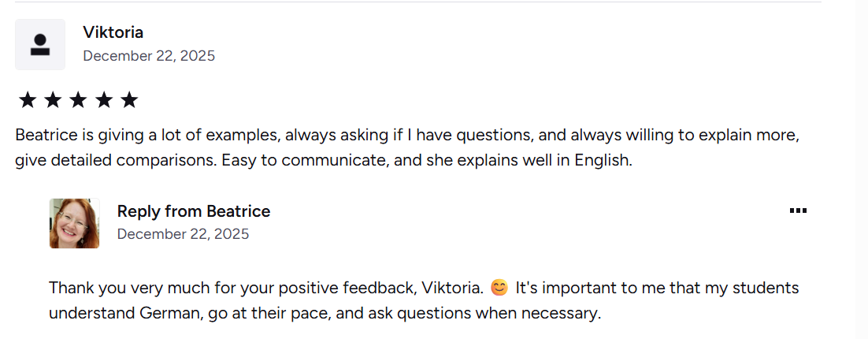Select the fourth rating star
Image resolution: width=868 pixels, height=339 pixels.
[x=103, y=100]
